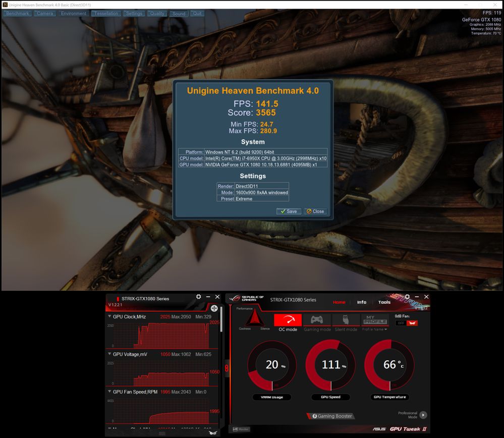The width and height of the screenshot is (504, 438).
Task: Click the Monitor button at bottom left
Action: click(240, 429)
